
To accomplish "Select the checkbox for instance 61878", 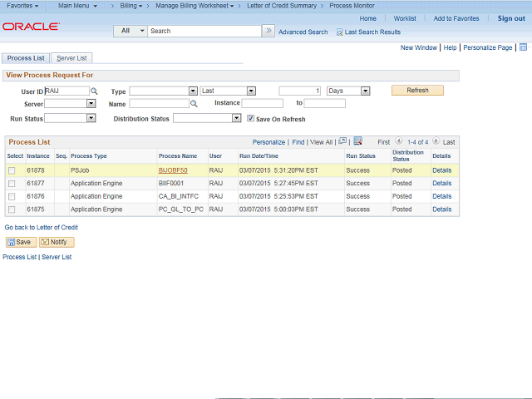I will tap(12, 170).
